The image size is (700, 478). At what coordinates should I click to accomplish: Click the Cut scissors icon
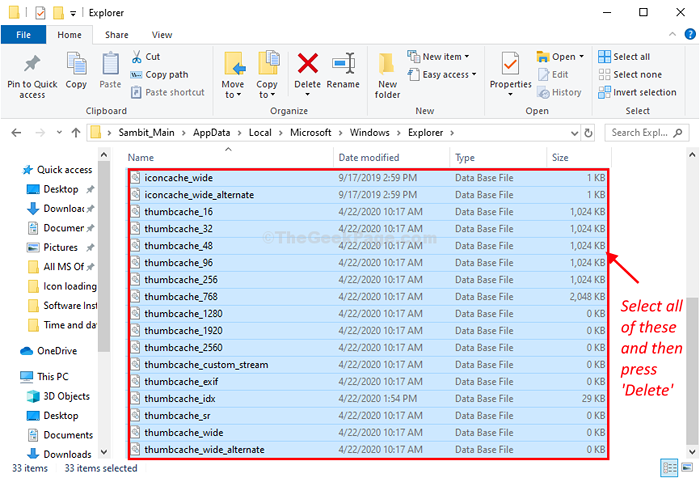(x=137, y=57)
